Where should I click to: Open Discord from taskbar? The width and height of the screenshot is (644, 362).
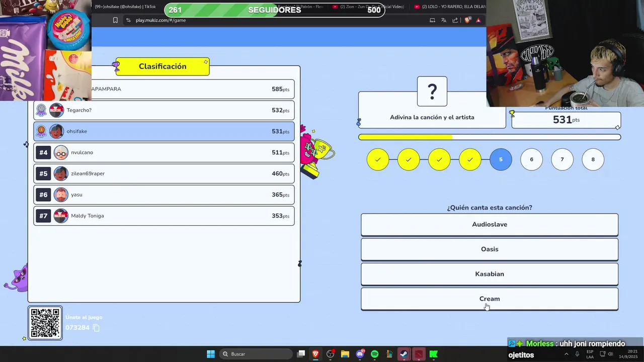[x=360, y=354]
